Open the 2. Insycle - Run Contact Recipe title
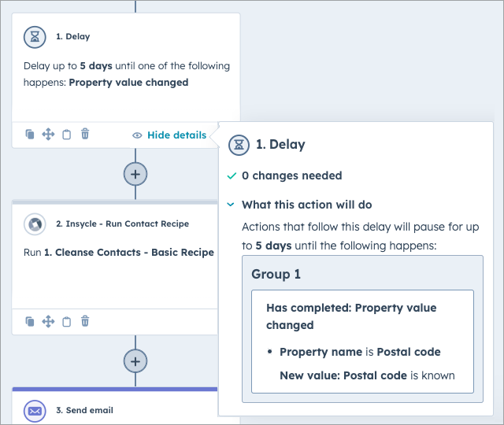The width and height of the screenshot is (504, 425). pos(123,224)
